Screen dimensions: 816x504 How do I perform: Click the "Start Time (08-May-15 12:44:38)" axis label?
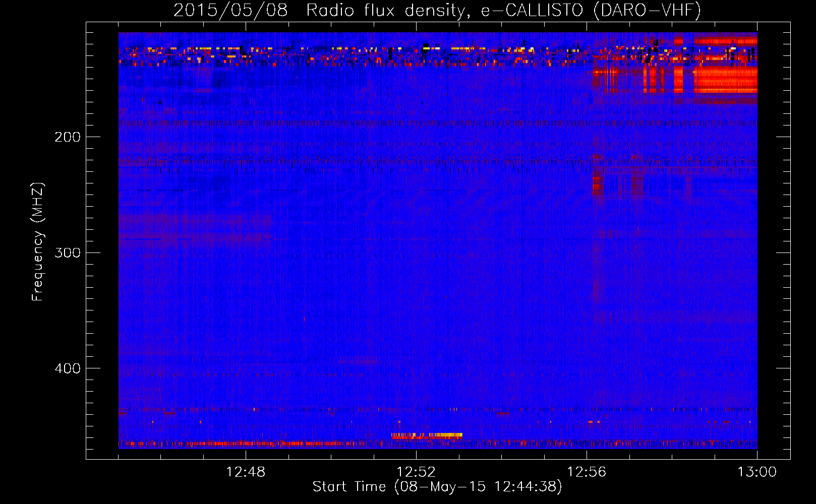[437, 487]
